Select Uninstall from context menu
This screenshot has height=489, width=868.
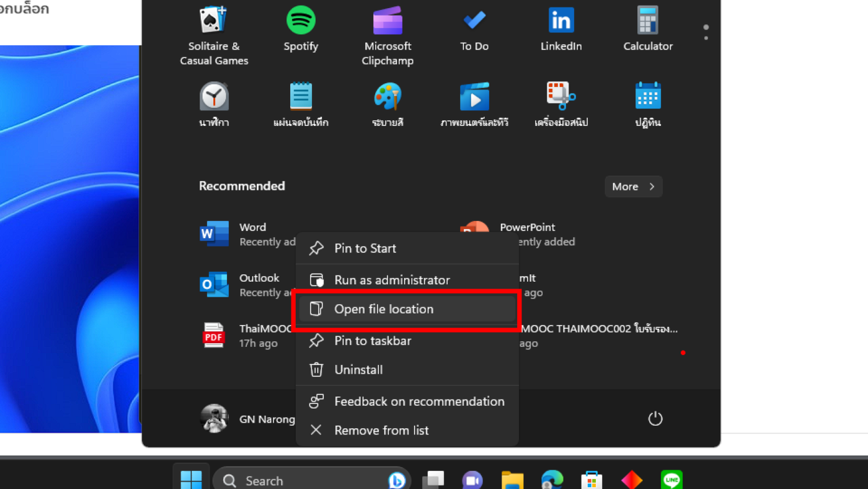[x=407, y=370]
